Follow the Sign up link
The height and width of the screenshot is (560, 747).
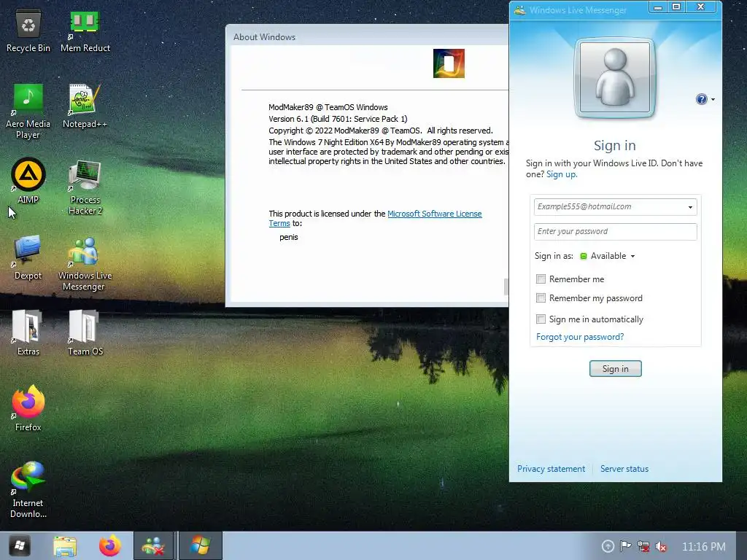coord(562,174)
